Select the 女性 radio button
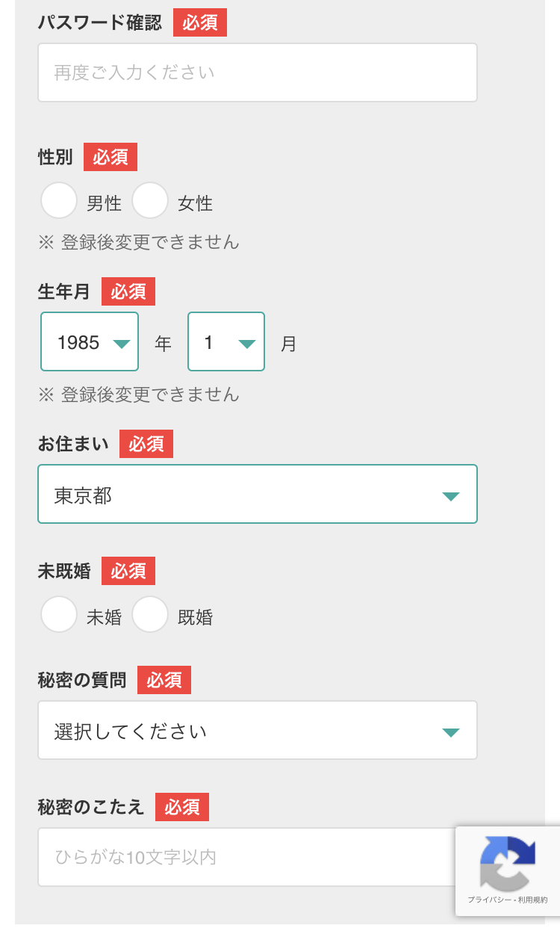 150,201
